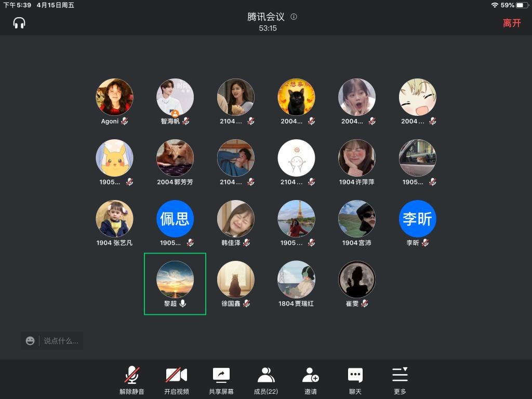532x399 pixels.
Task: Unmute microphone with 解除静音
Action: tap(132, 380)
